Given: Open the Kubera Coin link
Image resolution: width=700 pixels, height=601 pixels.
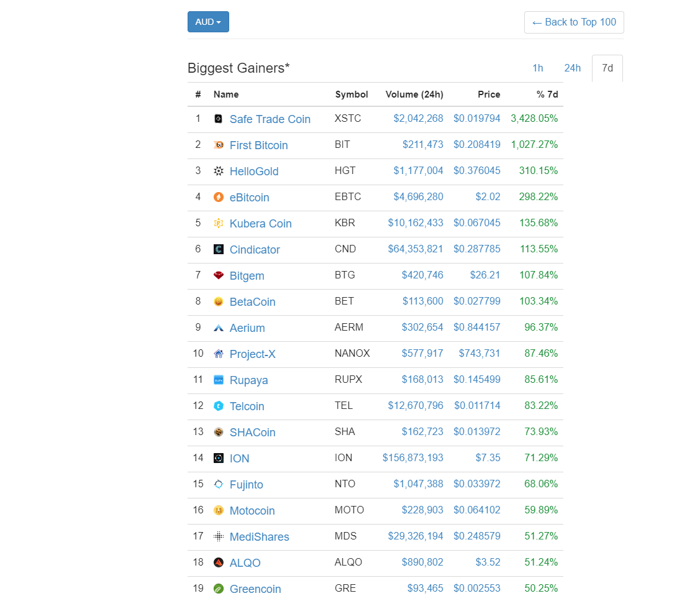Looking at the screenshot, I should [x=260, y=223].
